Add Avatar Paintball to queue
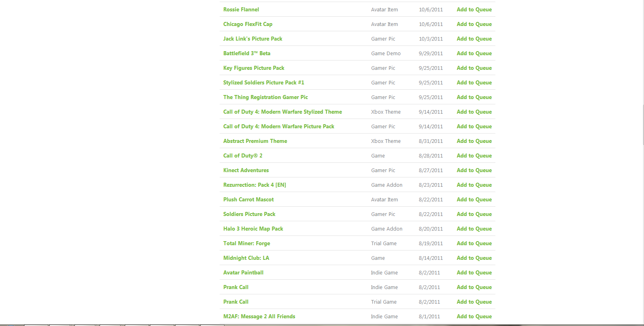 click(x=474, y=272)
